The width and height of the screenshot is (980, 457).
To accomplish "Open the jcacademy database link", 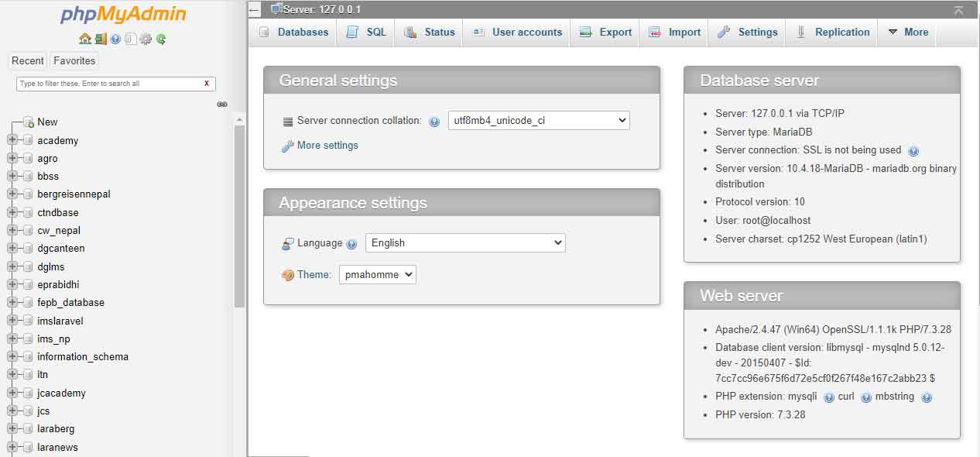I will coord(61,393).
